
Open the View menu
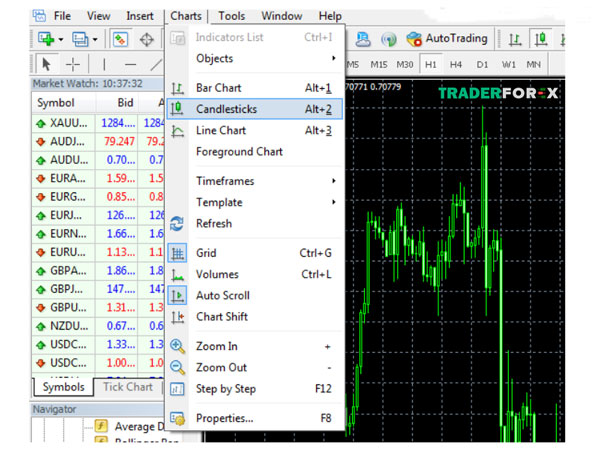coord(98,16)
